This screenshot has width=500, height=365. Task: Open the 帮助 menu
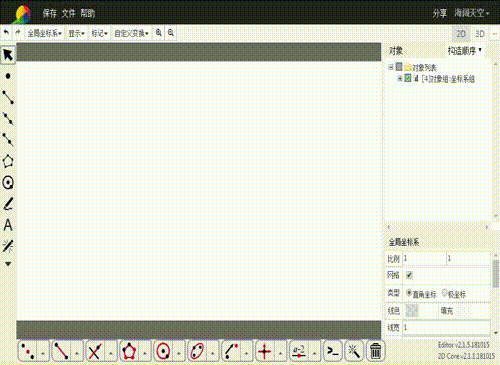88,13
